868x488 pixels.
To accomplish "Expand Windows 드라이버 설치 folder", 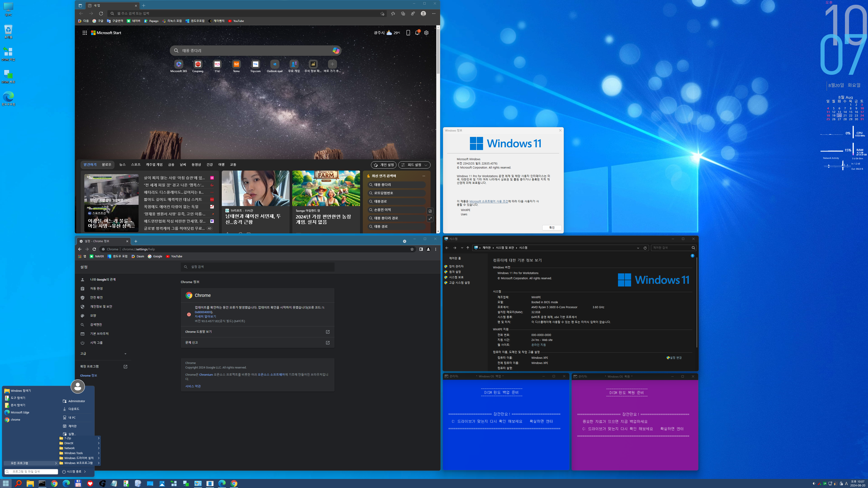I will tap(80, 458).
